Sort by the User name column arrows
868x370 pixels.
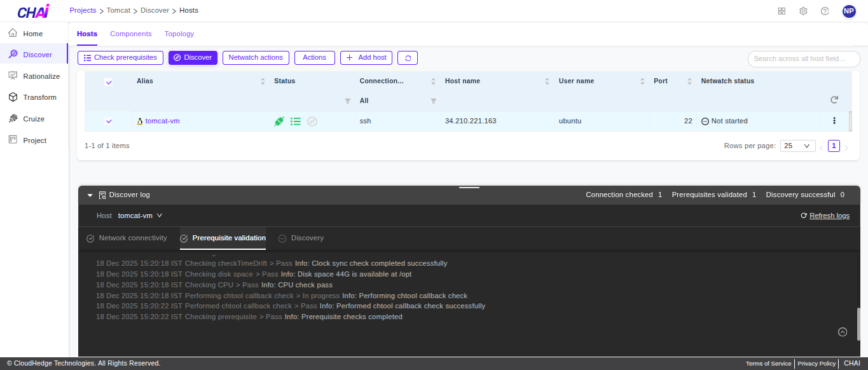pyautogui.click(x=642, y=81)
